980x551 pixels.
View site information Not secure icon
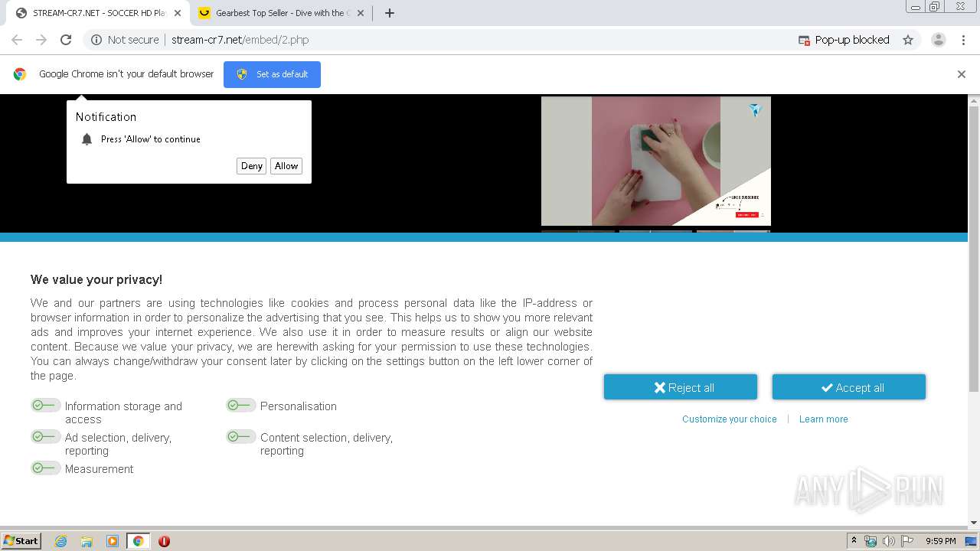coord(96,40)
